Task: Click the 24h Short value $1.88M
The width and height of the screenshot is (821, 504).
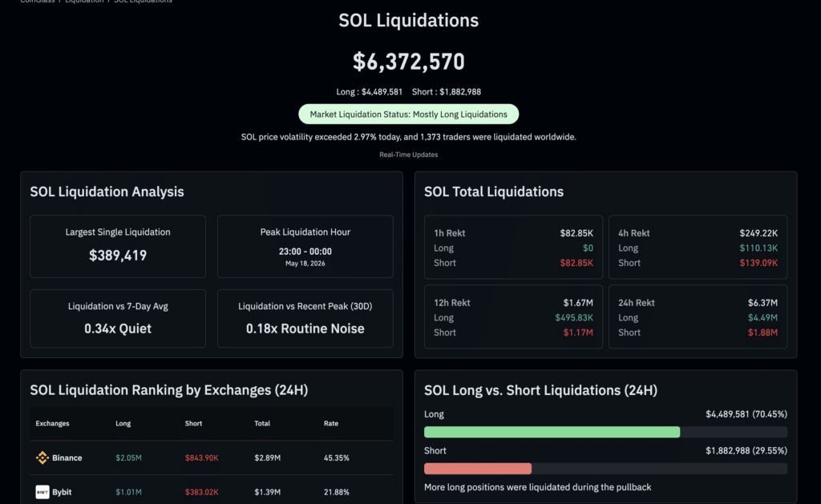Action: pos(762,333)
